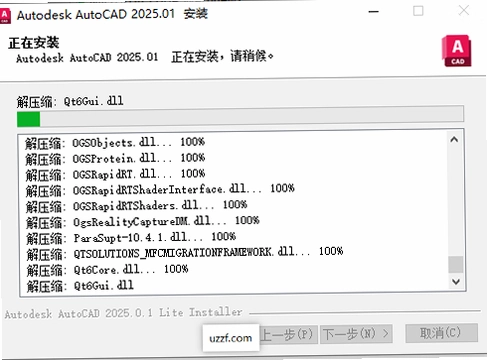The image size is (487, 360).
Task: Select the QTSOLUTIONS_MFCMIGRATIONFRAMEWORK.dll entry
Action: (x=185, y=253)
